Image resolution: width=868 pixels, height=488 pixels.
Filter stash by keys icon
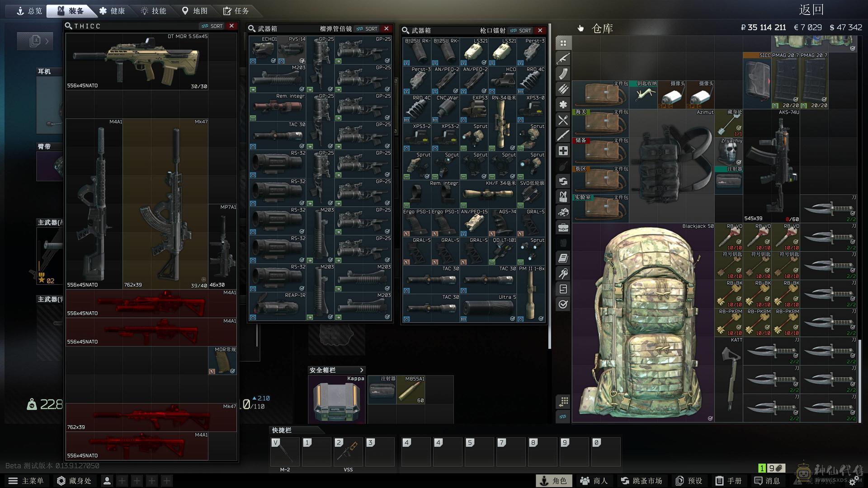pos(563,274)
